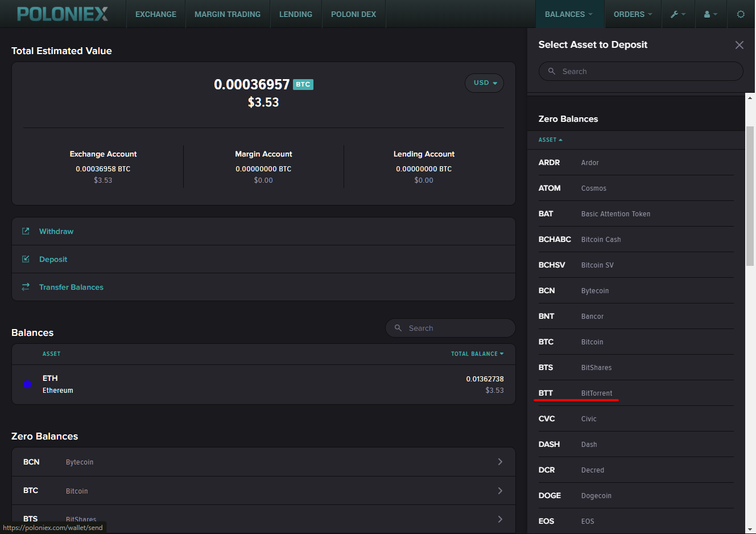Click the ETH Ethereum balance row

(x=263, y=384)
